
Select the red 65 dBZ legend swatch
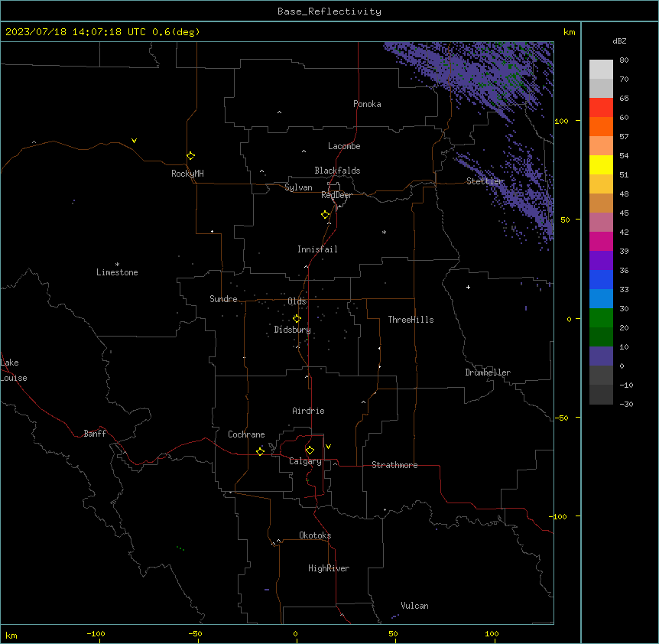point(601,108)
